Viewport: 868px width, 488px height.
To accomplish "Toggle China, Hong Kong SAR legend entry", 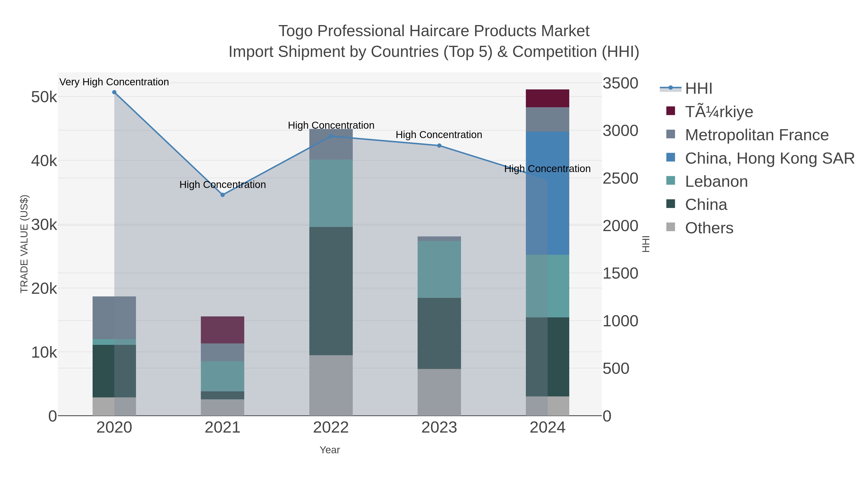I will [760, 158].
